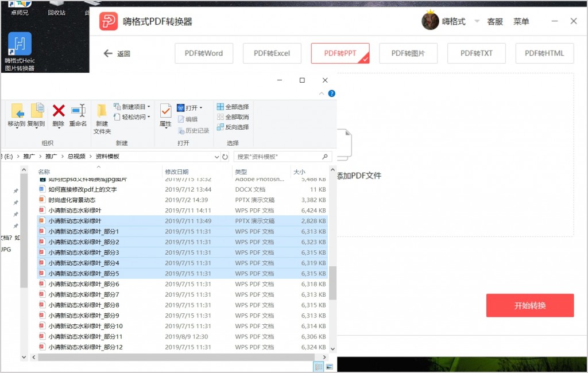The width and height of the screenshot is (588, 373).
Task: Create a new folder with the 新建文件夹 icon
Action: click(102, 111)
